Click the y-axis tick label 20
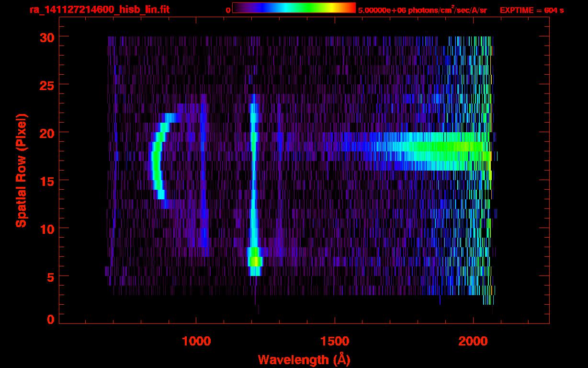Viewport: 588px width, 368px height. coord(46,133)
